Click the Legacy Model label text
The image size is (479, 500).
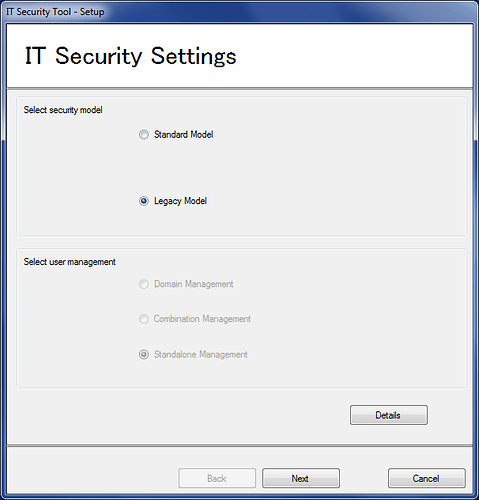[x=180, y=201]
